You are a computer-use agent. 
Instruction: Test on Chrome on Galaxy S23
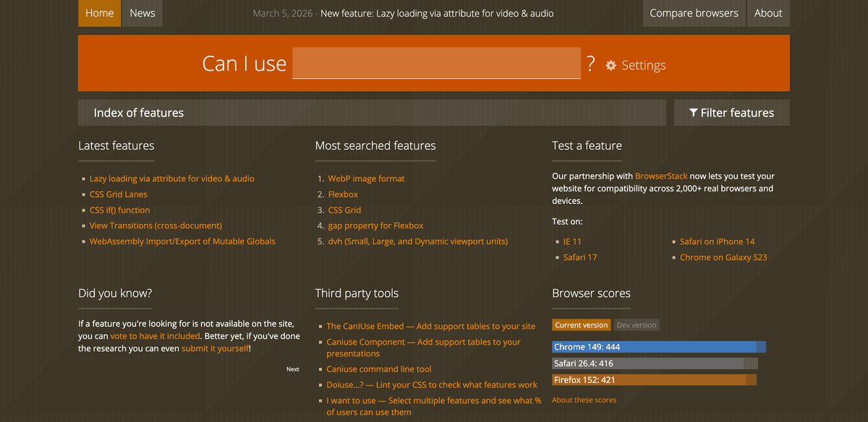click(x=723, y=257)
